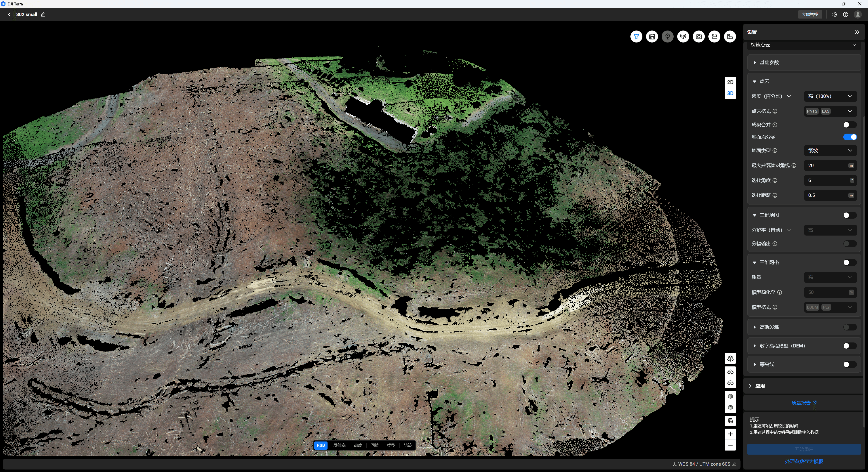Click the antenna base station icon
The height and width of the screenshot is (472, 868).
click(x=683, y=37)
